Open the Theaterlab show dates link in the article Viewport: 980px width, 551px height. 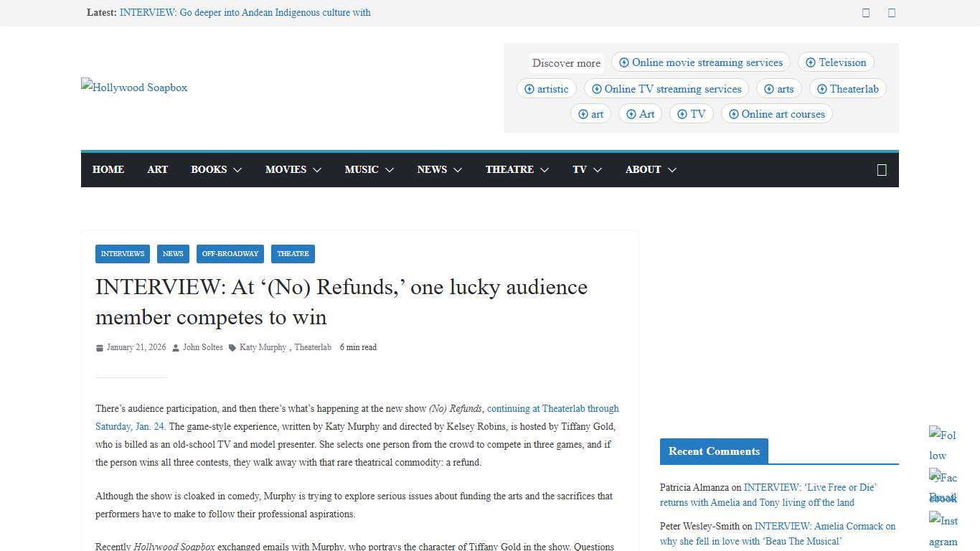pos(552,408)
